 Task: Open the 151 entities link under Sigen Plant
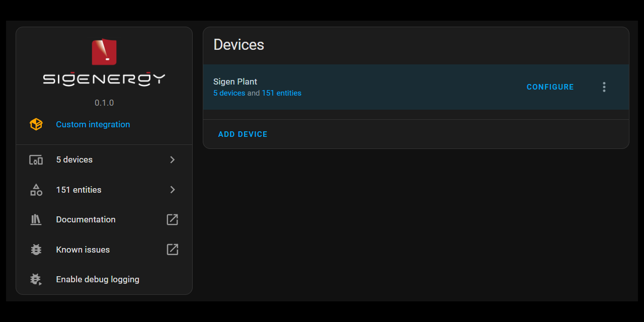click(x=281, y=93)
